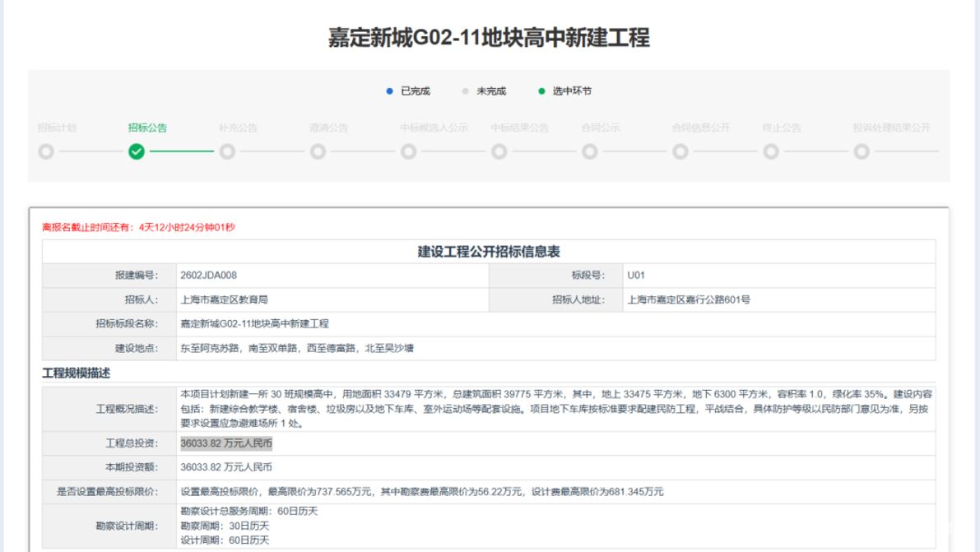This screenshot has height=552, width=980.
Task: Click the 报建编号 field label
Action: 137,275
